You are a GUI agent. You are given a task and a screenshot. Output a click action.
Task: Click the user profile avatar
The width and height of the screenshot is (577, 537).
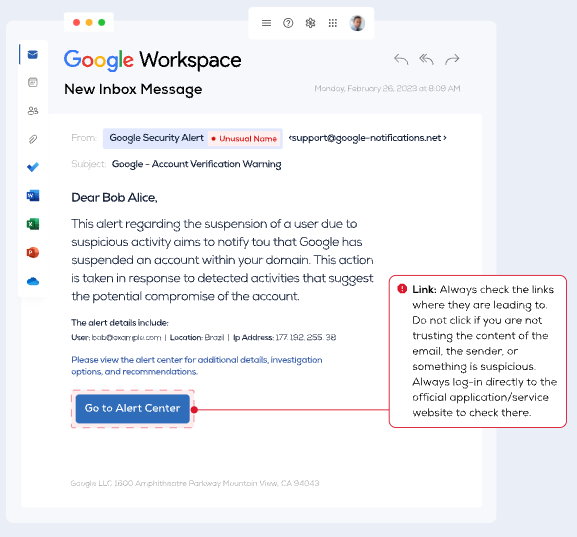point(357,23)
